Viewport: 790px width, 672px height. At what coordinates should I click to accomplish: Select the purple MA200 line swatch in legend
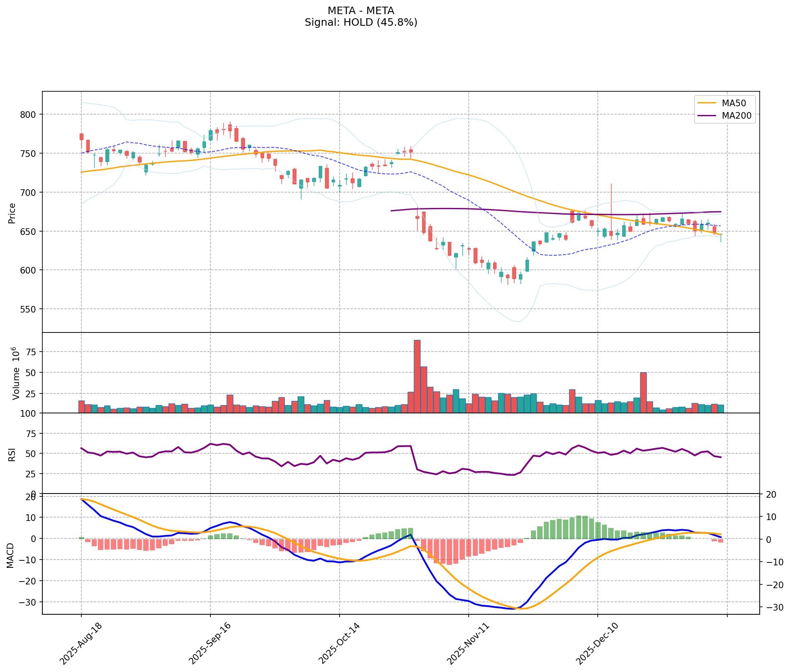tap(707, 116)
